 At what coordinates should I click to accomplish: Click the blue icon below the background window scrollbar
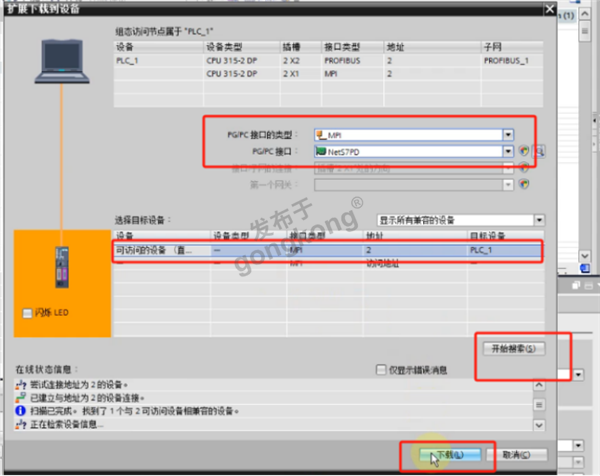[x=585, y=268]
